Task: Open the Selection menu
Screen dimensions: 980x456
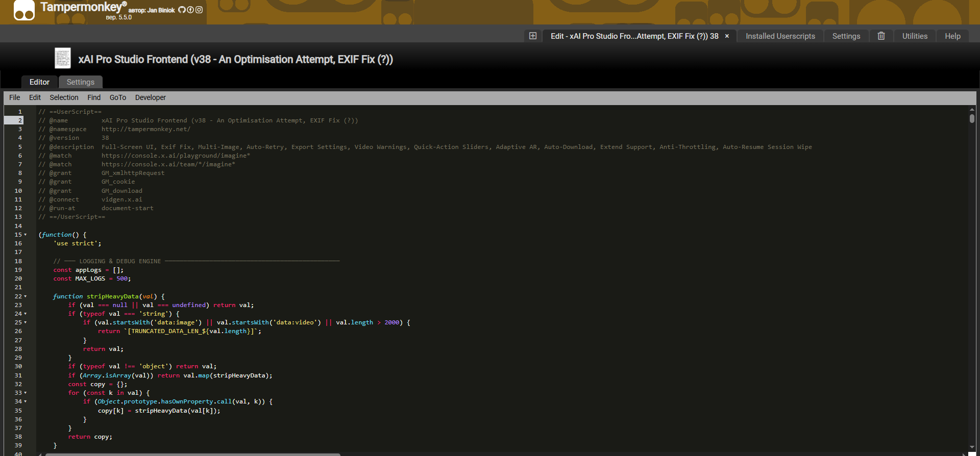Action: point(64,97)
